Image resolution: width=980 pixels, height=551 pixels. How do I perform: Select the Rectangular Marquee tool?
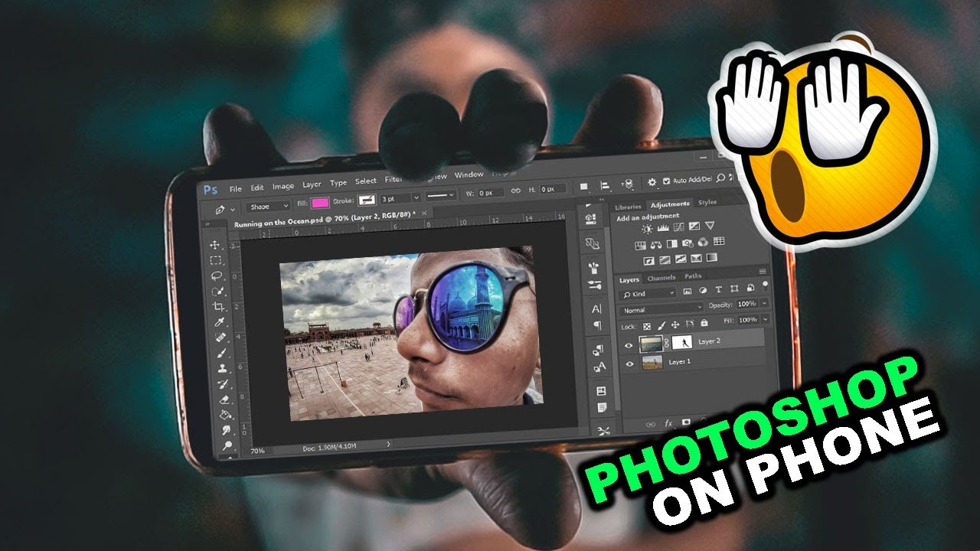[x=215, y=260]
